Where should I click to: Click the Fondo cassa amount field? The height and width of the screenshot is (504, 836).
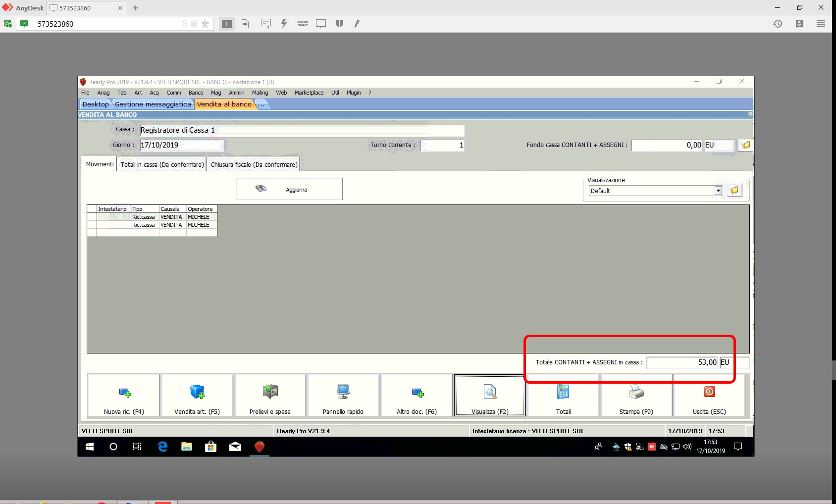point(667,145)
